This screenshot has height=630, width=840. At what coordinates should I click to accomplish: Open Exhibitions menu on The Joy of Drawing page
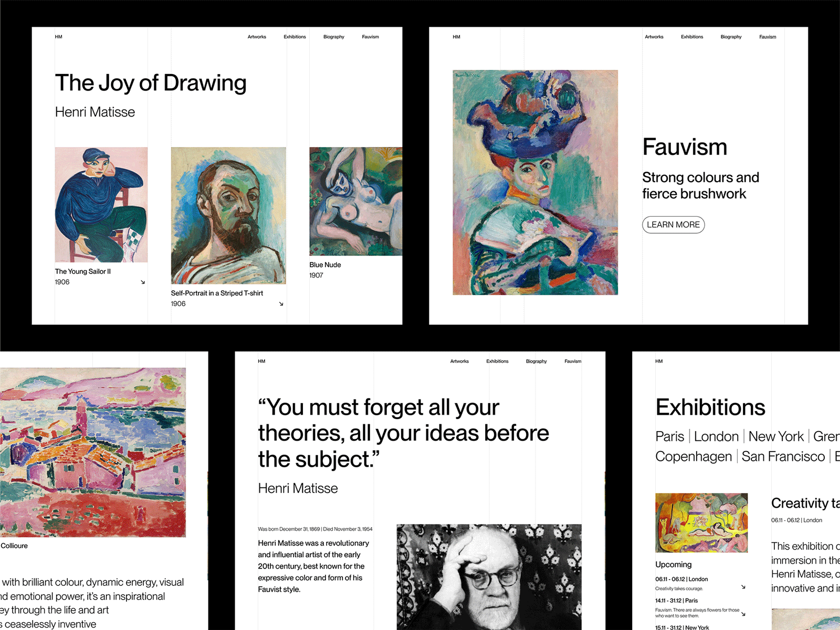pyautogui.click(x=295, y=37)
